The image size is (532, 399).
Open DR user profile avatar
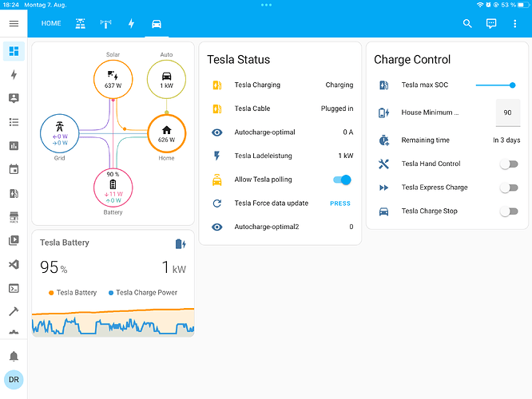click(x=14, y=380)
